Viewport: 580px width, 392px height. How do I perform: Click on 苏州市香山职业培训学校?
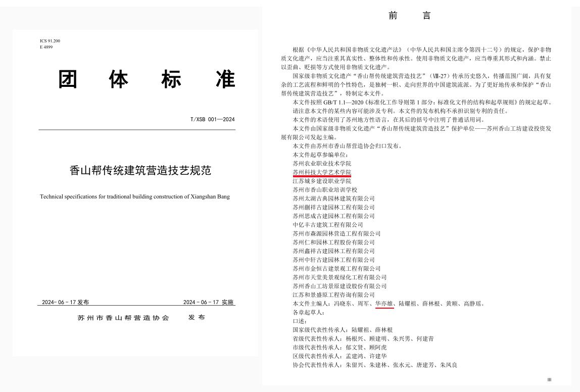coord(324,190)
